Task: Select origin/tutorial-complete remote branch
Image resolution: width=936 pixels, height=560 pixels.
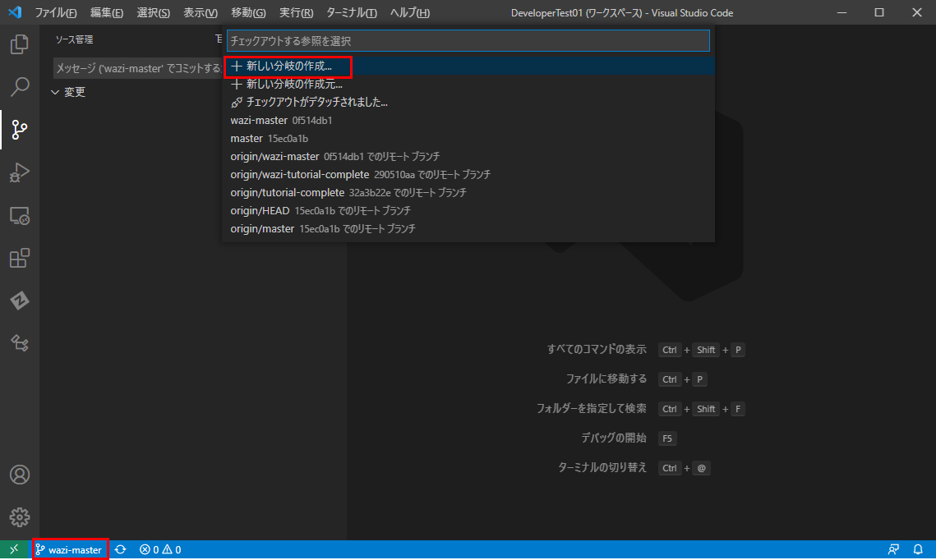Action: pyautogui.click(x=468, y=192)
